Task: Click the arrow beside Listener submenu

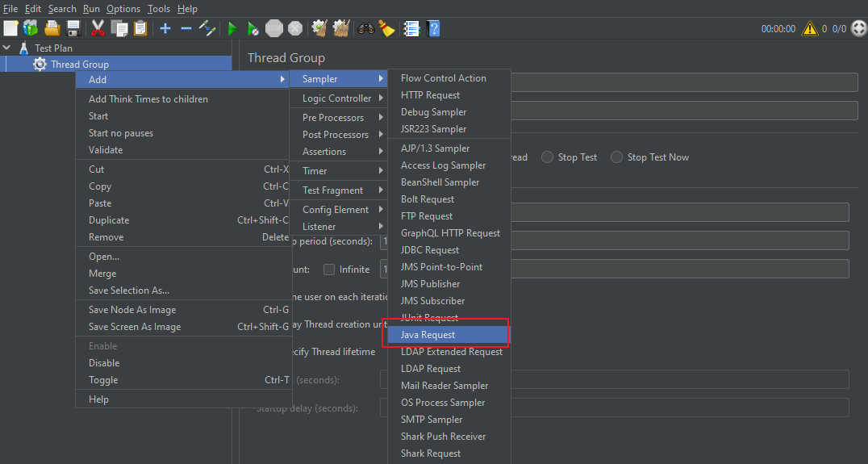Action: pyautogui.click(x=381, y=226)
